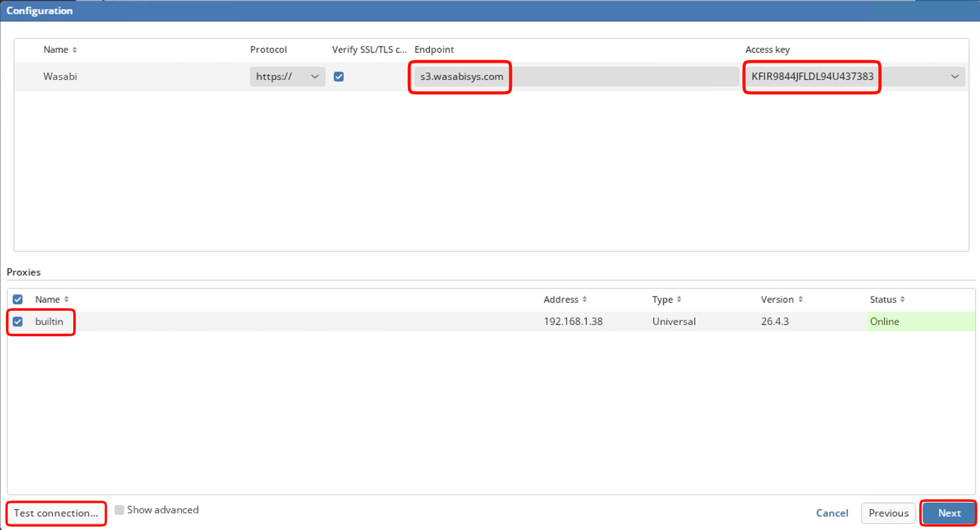980x530 pixels.
Task: Click the 26.4.3 version cell
Action: pyautogui.click(x=775, y=322)
